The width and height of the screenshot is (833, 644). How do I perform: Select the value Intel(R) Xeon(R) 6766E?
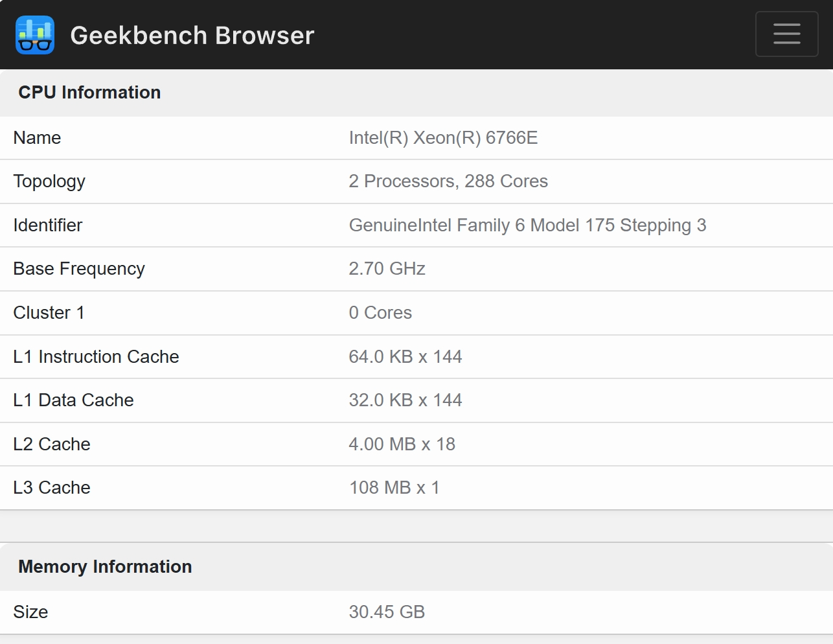443,138
